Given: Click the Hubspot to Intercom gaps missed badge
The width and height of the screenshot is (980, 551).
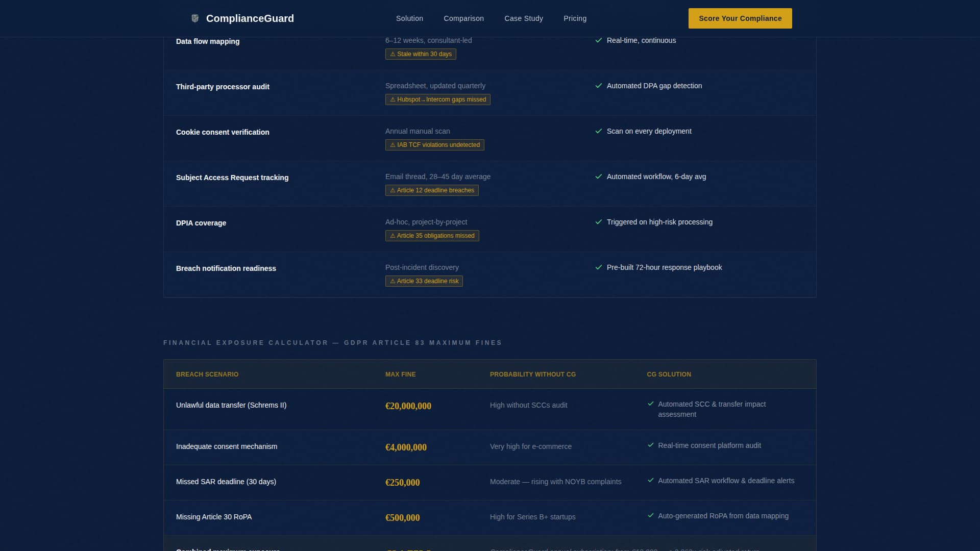Looking at the screenshot, I should click(x=437, y=99).
